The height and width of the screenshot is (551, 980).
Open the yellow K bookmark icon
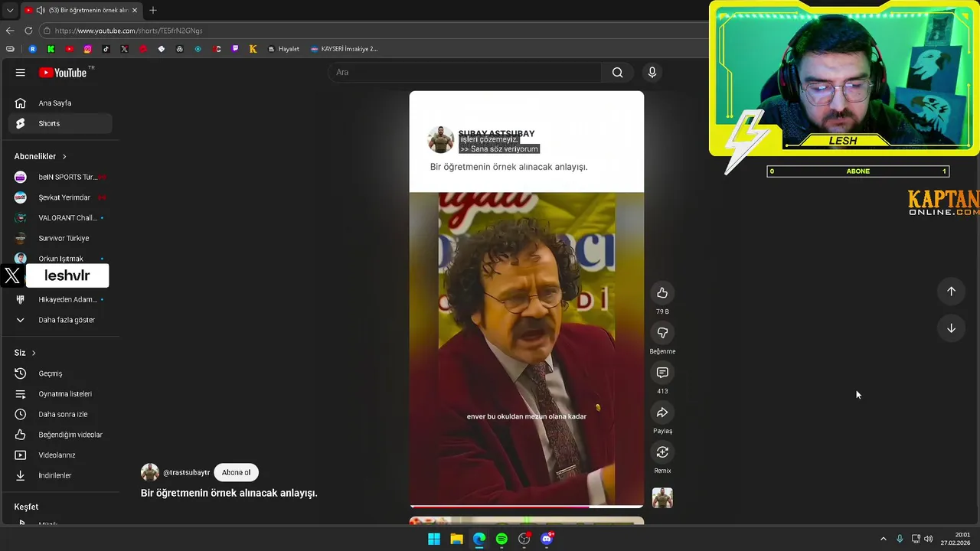point(253,49)
